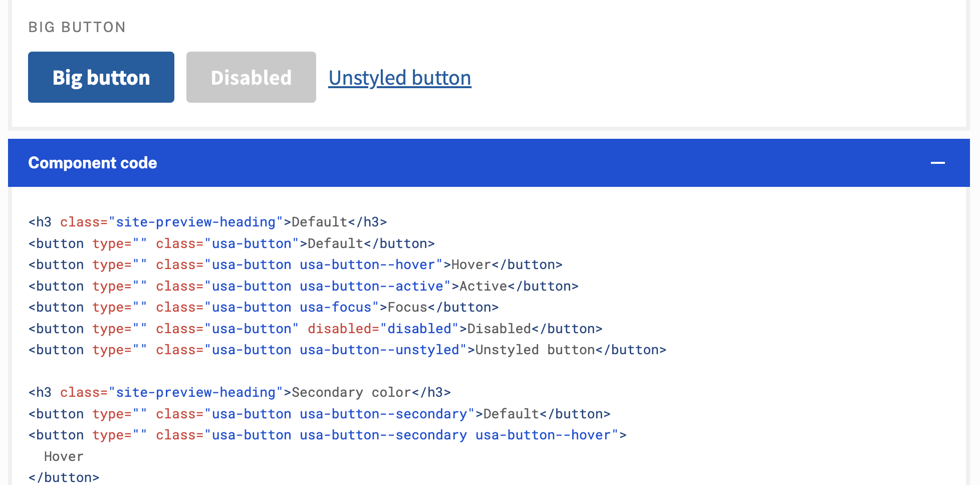Click the Secondary color heading code line
Image resolution: width=980 pixels, height=485 pixels.
pos(239,392)
